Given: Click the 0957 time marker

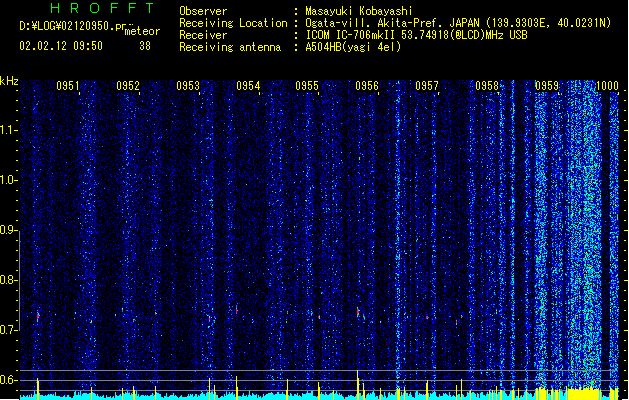Looking at the screenshot, I should [x=427, y=86].
